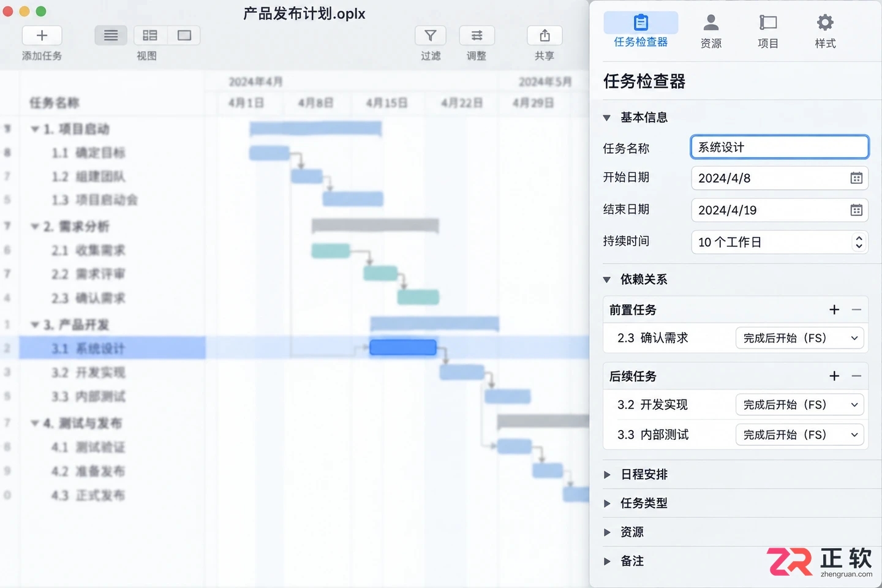Viewport: 882px width, 588px height.
Task: Open the 过滤 filter funnel icon
Action: tap(431, 36)
